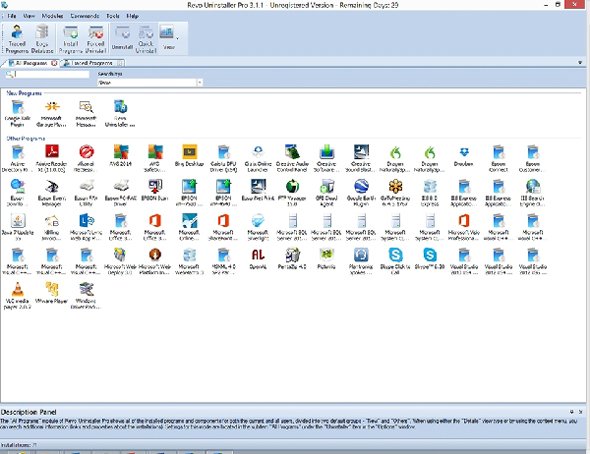Open the View menu
The height and width of the screenshot is (454, 590).
(x=29, y=16)
